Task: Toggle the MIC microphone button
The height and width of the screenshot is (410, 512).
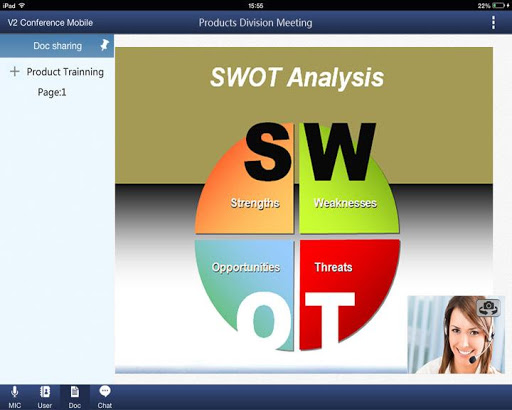Action: (x=15, y=397)
